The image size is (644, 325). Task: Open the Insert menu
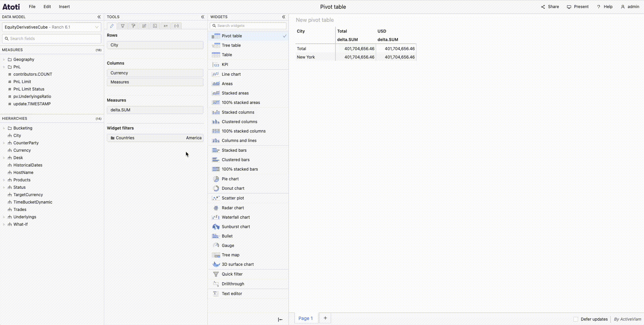click(64, 6)
